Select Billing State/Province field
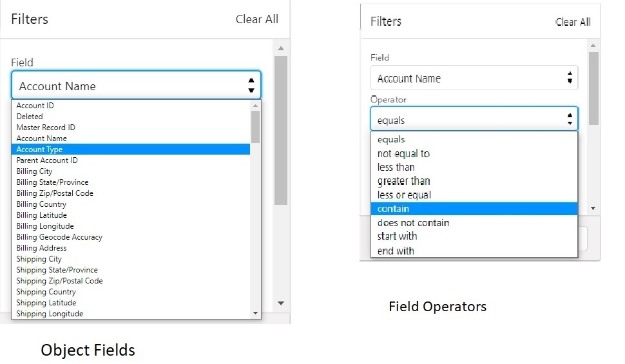Screen dimensions: 625x364 (131, 182)
